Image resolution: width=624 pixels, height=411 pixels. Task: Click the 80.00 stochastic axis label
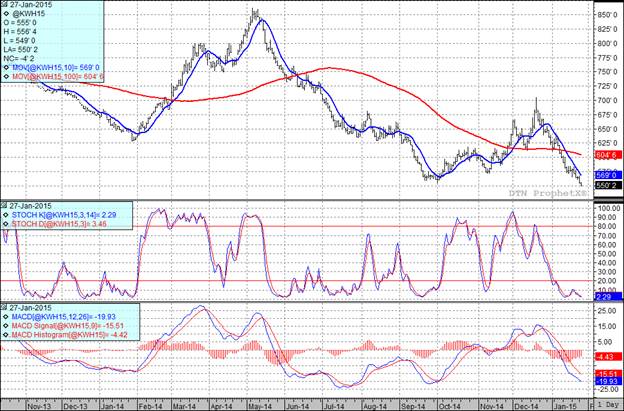pyautogui.click(x=608, y=226)
